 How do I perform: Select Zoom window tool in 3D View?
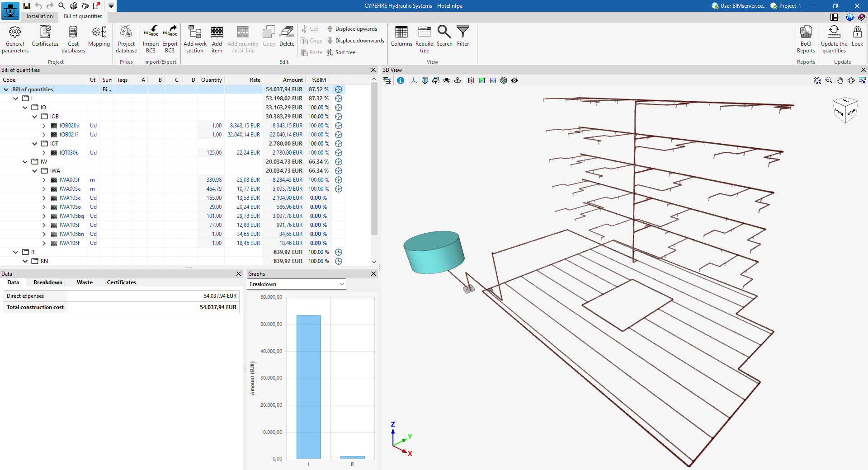(829, 80)
